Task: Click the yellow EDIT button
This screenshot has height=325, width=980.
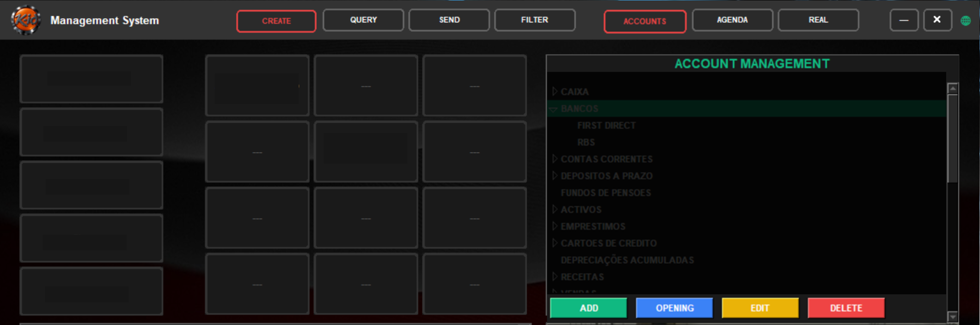Action: pyautogui.click(x=760, y=308)
